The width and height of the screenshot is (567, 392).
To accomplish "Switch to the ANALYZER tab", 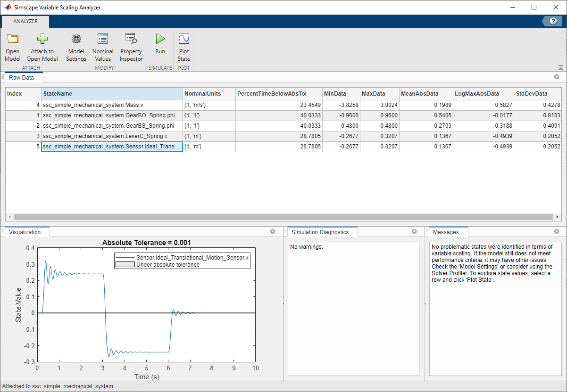I will pos(25,21).
